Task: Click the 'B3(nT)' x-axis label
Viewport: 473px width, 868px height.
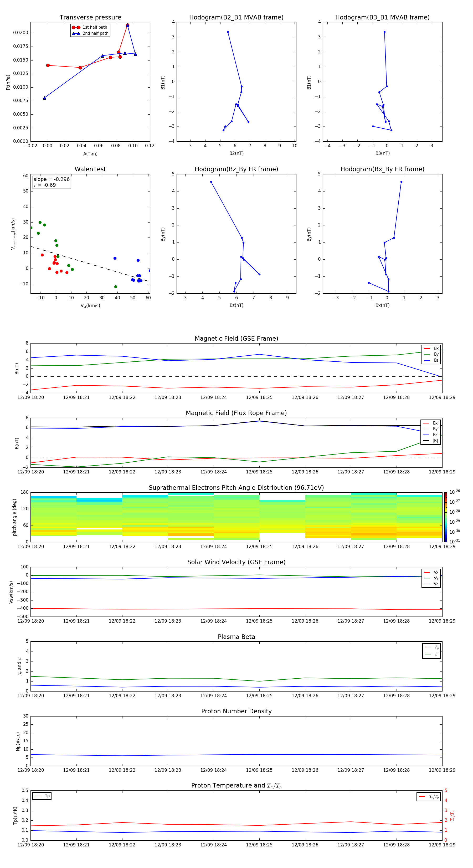Action: coord(382,153)
